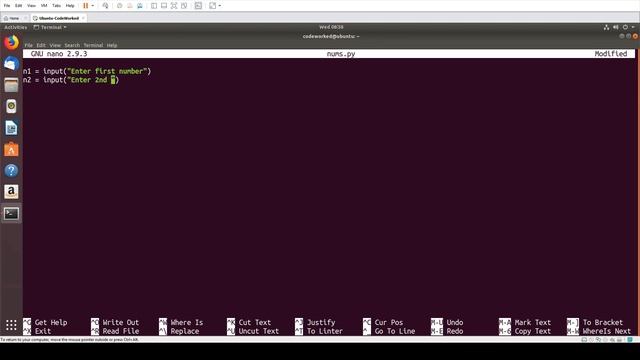The image size is (640, 360).
Task: Open VMware Edit menu
Action: (19, 6)
